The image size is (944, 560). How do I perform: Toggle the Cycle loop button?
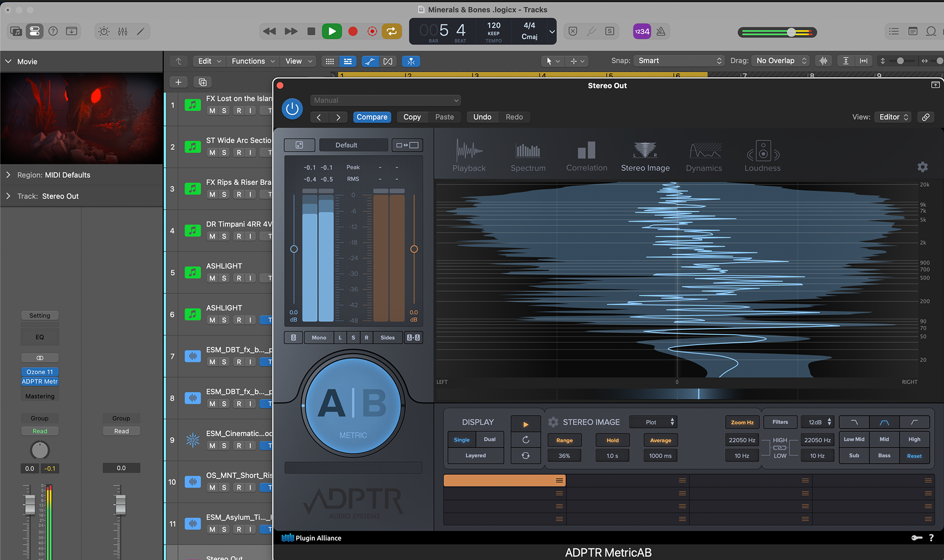(x=392, y=31)
